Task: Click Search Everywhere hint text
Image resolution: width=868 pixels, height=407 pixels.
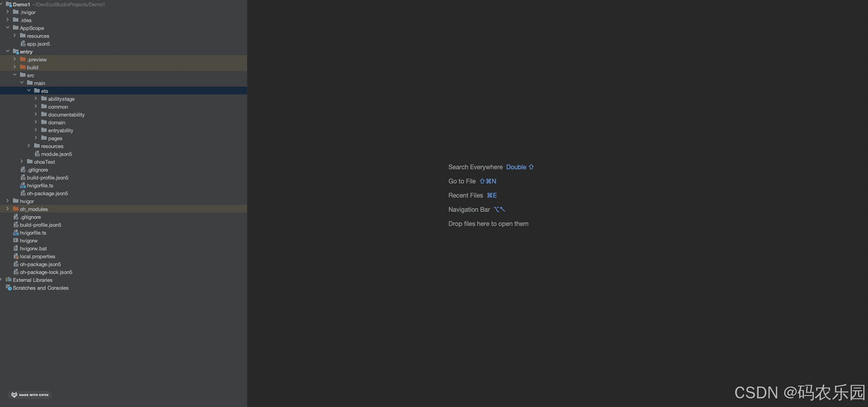Action: coord(475,167)
